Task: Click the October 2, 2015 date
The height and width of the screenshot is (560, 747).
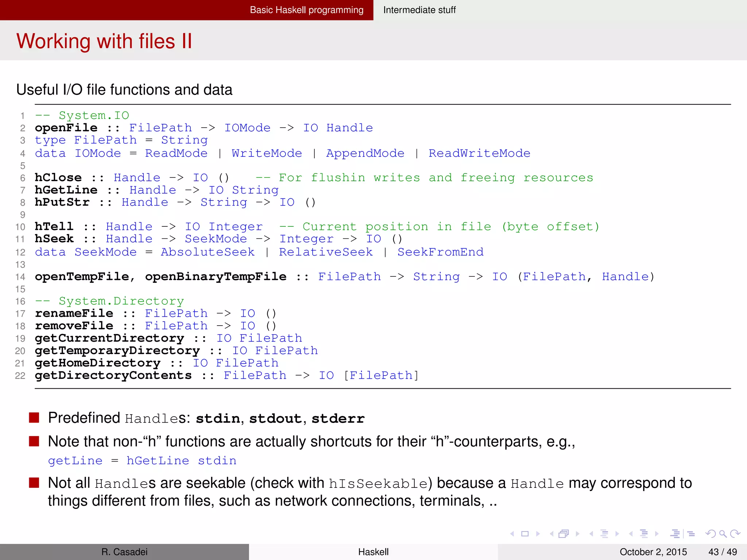Action: click(x=653, y=552)
